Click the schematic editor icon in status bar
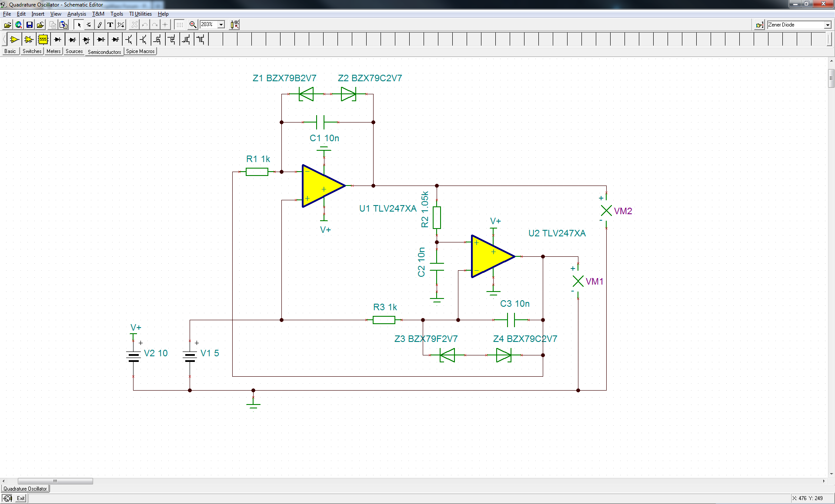835x504 pixels. tap(7, 498)
